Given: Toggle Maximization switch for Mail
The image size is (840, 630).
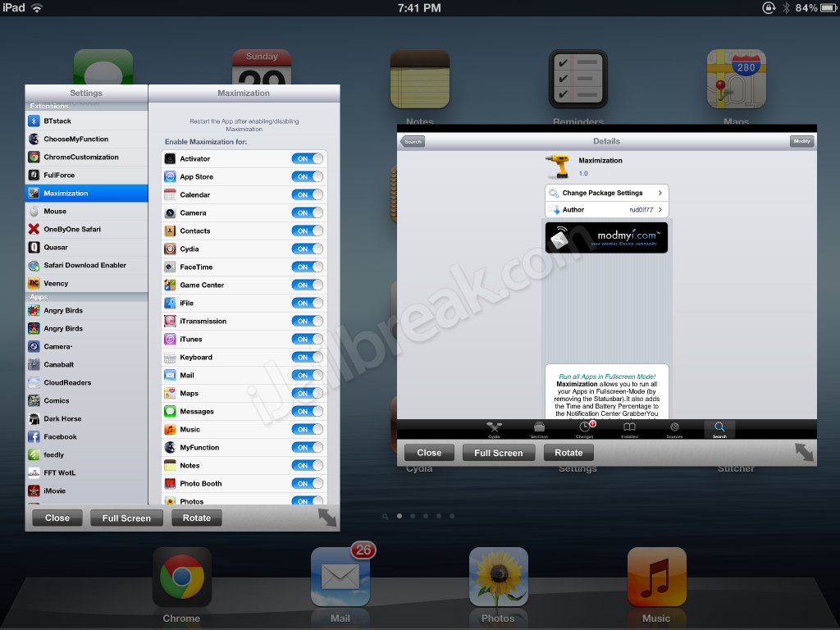Looking at the screenshot, I should pyautogui.click(x=307, y=375).
